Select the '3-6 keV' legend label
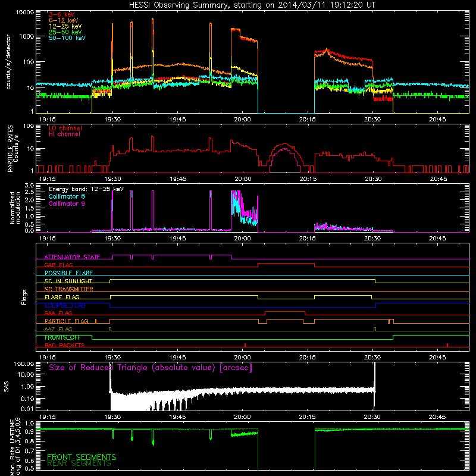 (62, 14)
